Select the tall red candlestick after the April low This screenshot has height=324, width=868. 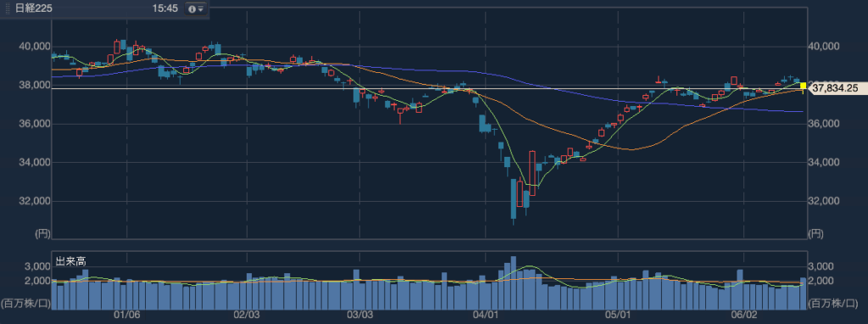[x=532, y=173]
